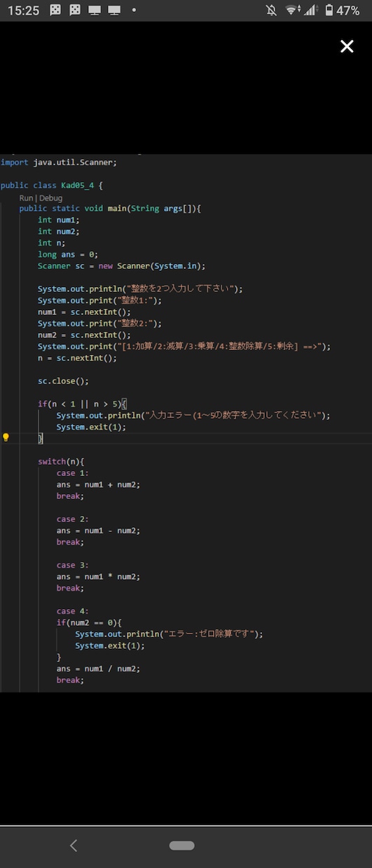This screenshot has width=372, height=868.
Task: Click the case 4: label
Action: (73, 611)
